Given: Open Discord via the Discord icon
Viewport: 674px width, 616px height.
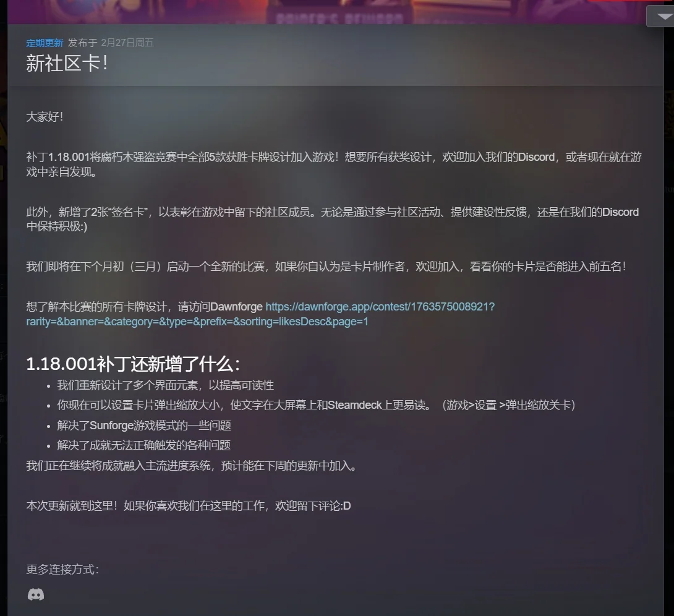Looking at the screenshot, I should tap(36, 594).
